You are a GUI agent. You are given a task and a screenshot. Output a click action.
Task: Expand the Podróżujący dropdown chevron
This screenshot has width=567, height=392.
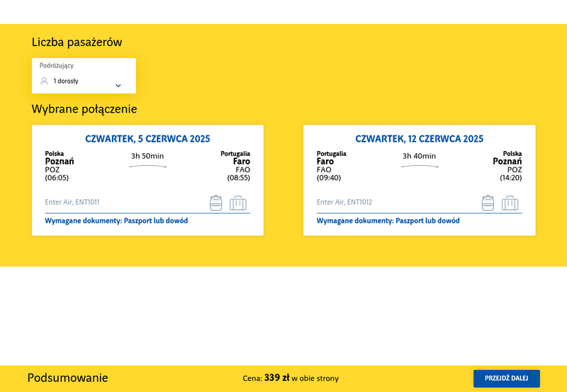[118, 86]
